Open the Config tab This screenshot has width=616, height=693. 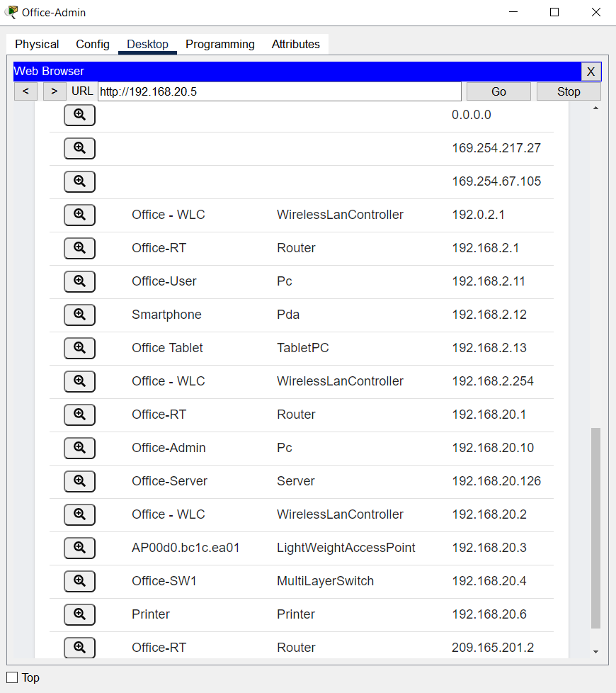[x=92, y=44]
